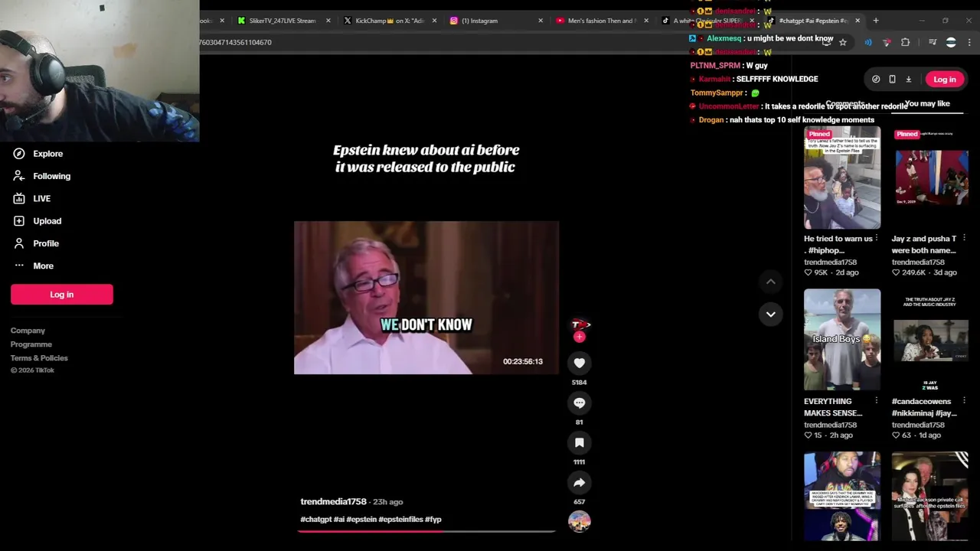Screen dimensions: 980x551
Task: Save the video with the bookmark icon
Action: pyautogui.click(x=580, y=442)
